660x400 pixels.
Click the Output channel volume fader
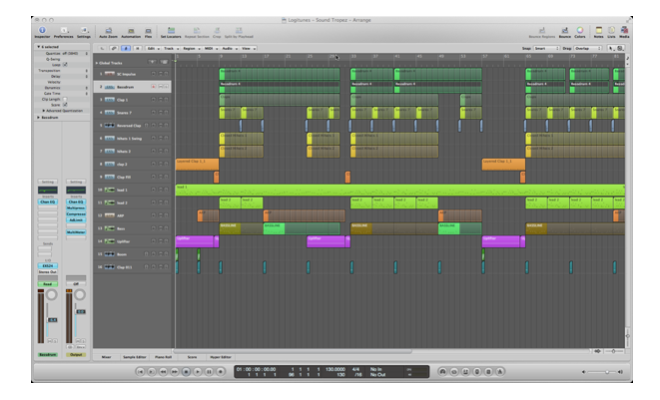[80, 312]
